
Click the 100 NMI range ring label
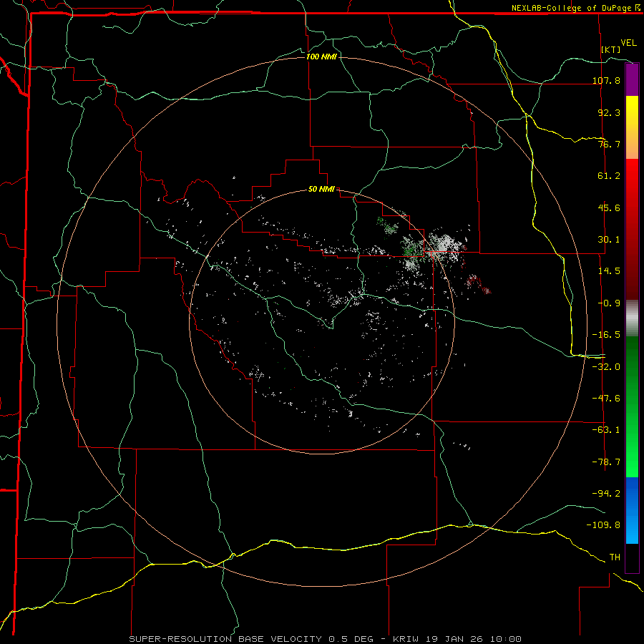tap(321, 57)
